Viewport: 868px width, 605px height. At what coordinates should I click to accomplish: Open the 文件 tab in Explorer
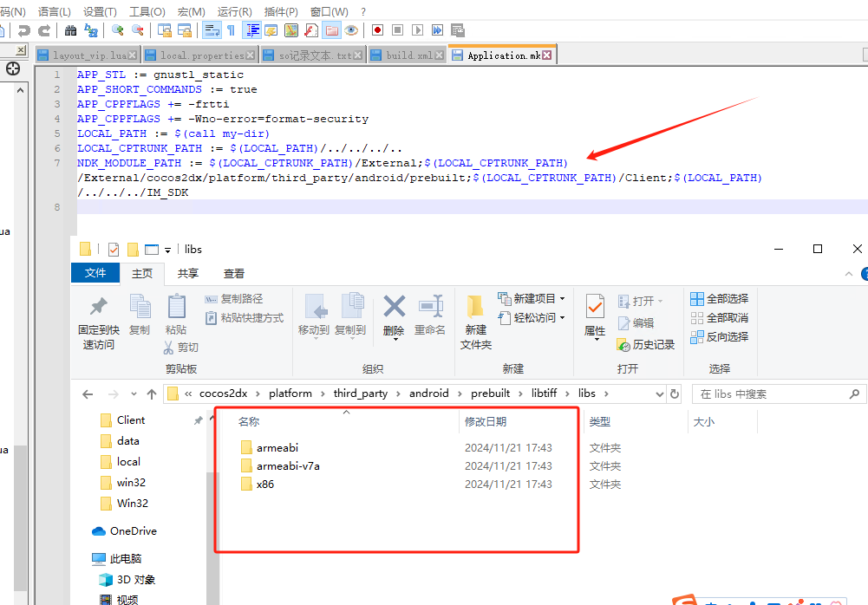tap(95, 273)
